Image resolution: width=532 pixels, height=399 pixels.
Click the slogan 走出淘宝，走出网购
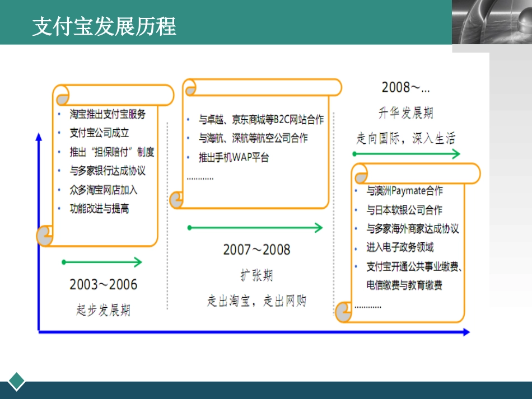click(257, 301)
